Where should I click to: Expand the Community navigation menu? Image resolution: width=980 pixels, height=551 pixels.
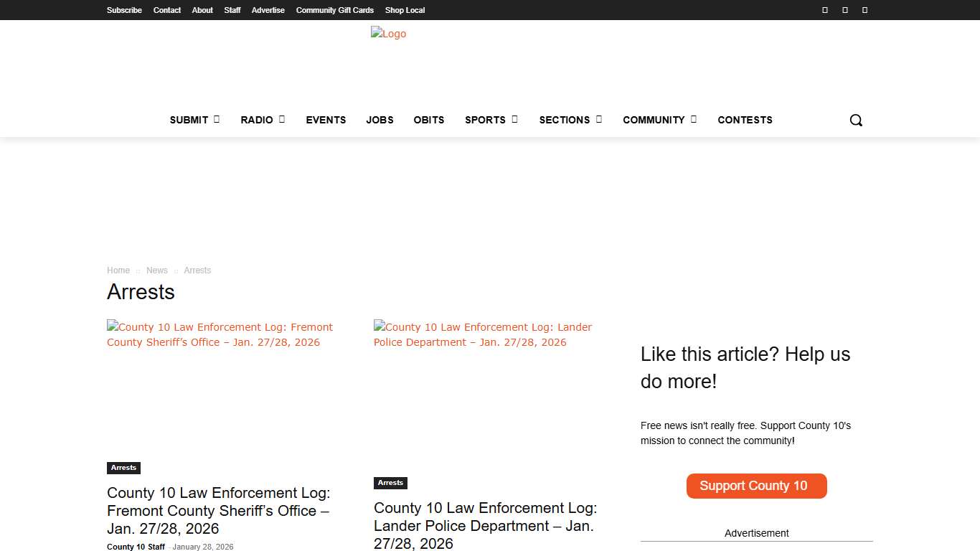tap(659, 120)
